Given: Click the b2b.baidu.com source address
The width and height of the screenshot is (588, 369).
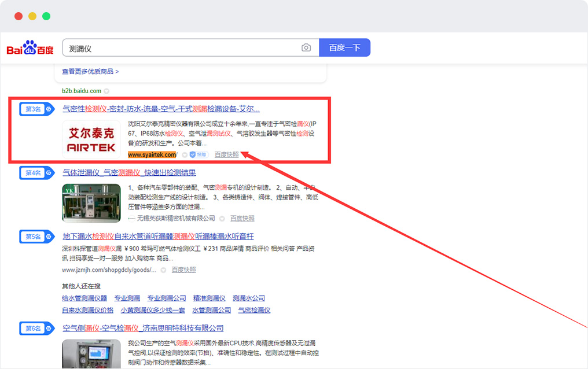Looking at the screenshot, I should coord(82,91).
